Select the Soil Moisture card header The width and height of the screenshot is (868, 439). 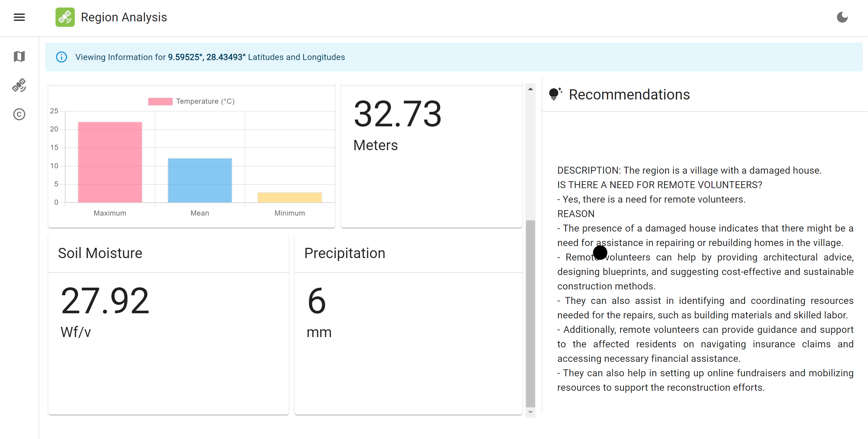100,253
